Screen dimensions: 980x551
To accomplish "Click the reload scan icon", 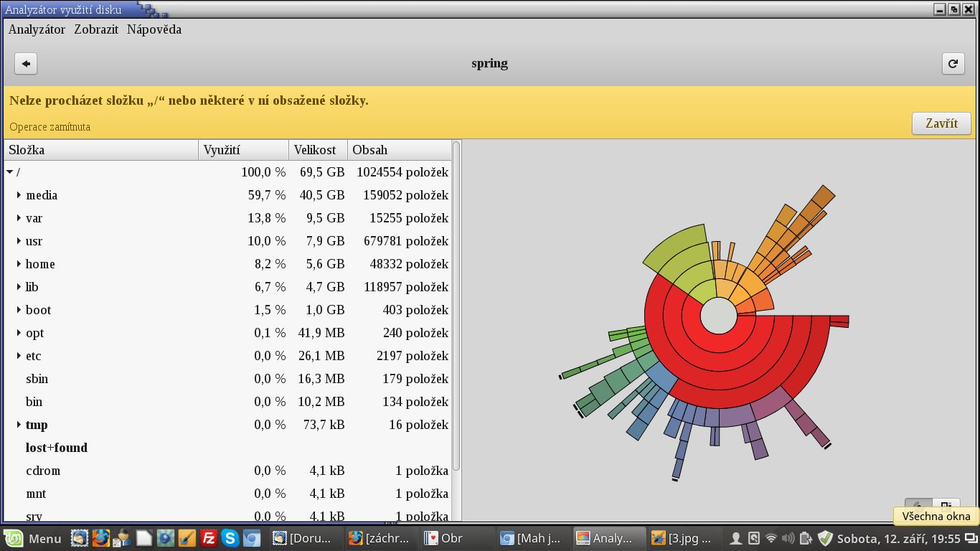I will tap(953, 64).
